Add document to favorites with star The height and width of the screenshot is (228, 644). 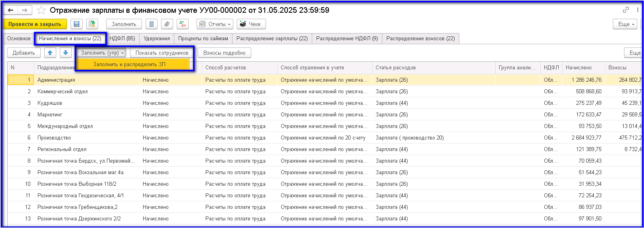(x=41, y=10)
